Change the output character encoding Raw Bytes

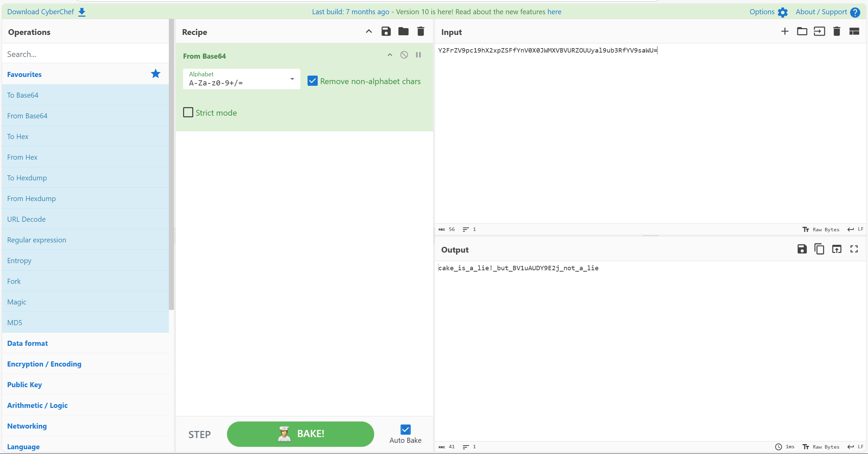click(x=821, y=447)
